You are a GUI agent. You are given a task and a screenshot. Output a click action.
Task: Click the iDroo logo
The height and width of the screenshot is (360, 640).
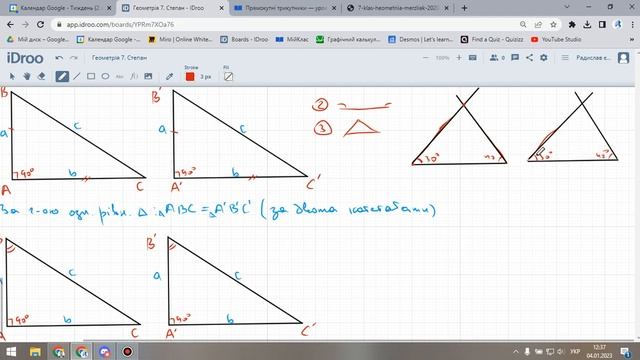coord(25,58)
